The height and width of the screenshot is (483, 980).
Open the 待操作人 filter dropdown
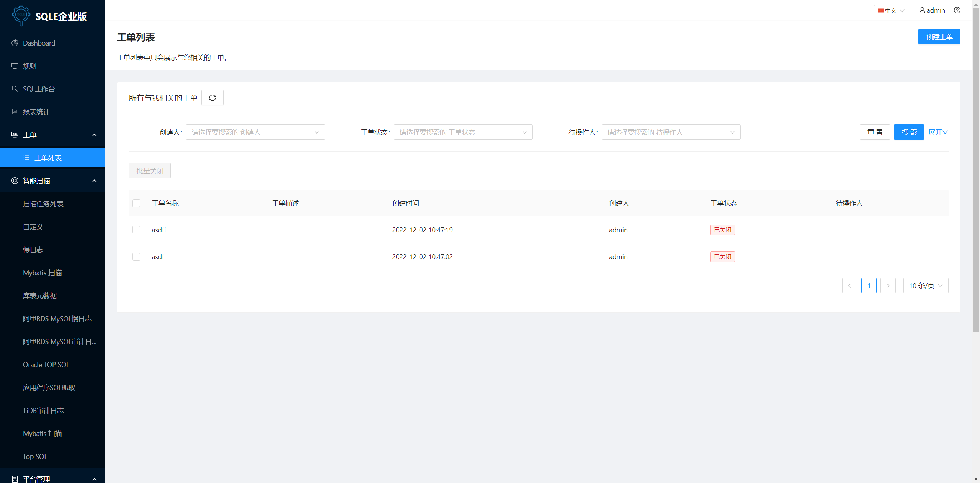(x=671, y=132)
